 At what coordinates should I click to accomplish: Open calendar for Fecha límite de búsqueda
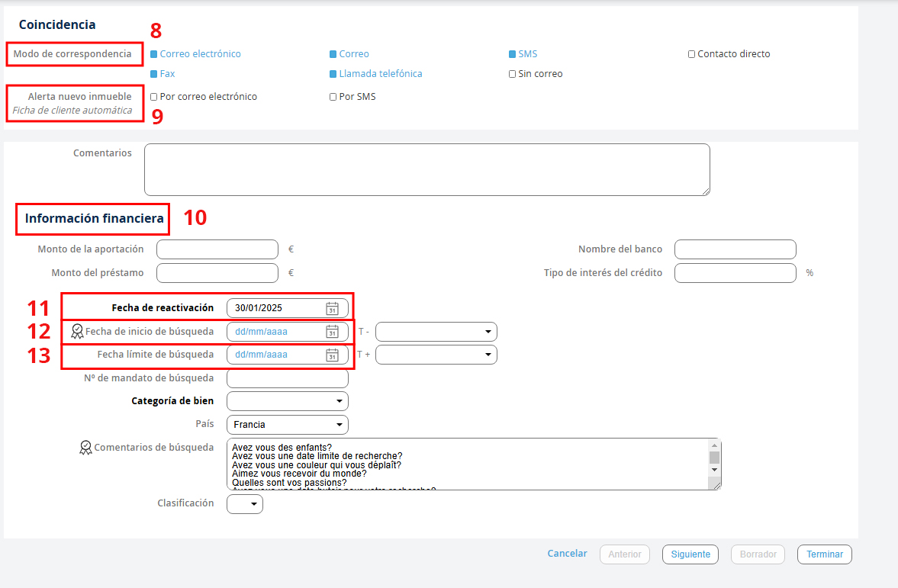tap(332, 355)
